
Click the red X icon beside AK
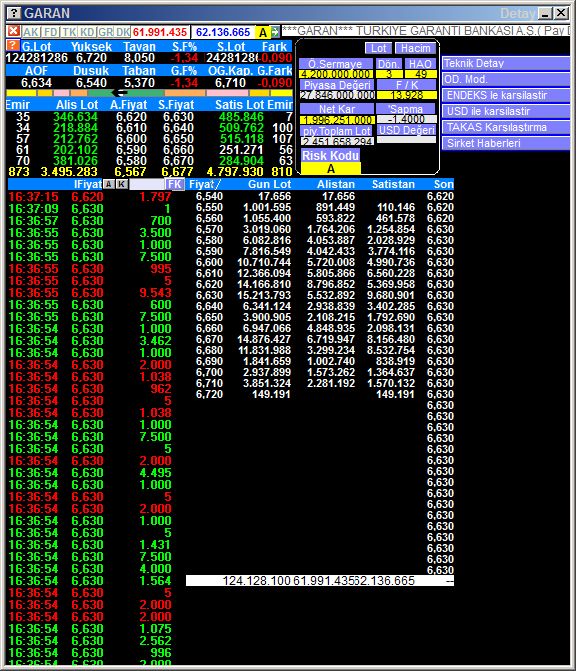13,31
